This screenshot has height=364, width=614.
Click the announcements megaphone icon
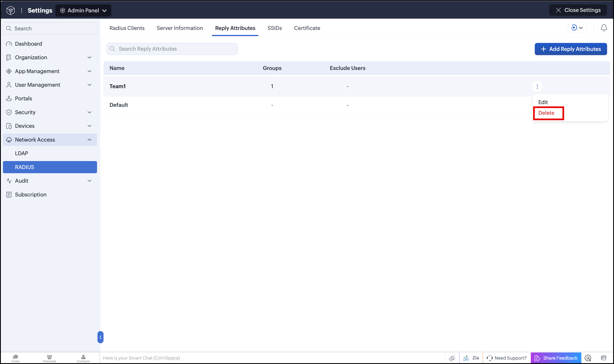point(452,358)
